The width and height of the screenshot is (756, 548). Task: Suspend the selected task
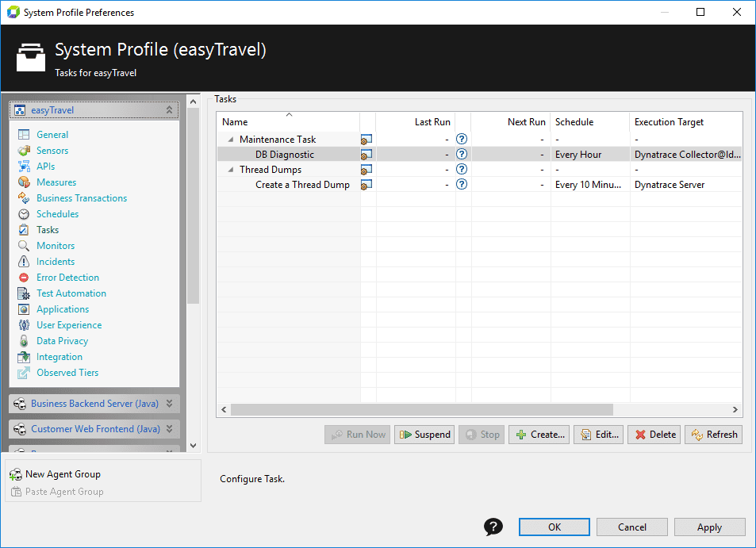[424, 435]
